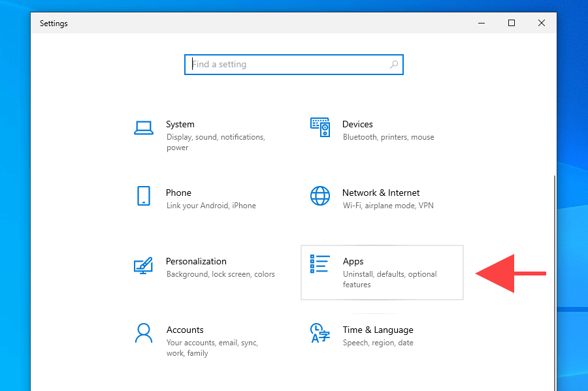The width and height of the screenshot is (588, 391).
Task: Click "Wi-Fi, airplane mode, VPN" description
Action: (x=388, y=206)
